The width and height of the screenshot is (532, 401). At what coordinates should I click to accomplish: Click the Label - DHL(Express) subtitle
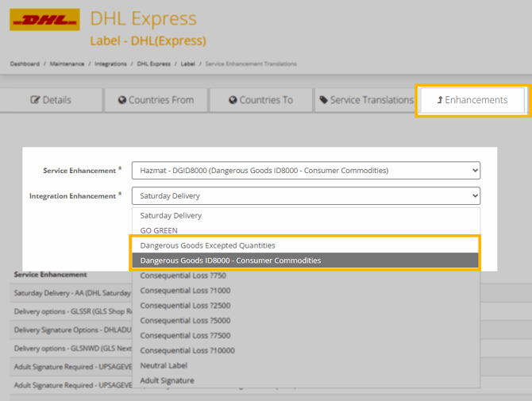[x=148, y=40]
